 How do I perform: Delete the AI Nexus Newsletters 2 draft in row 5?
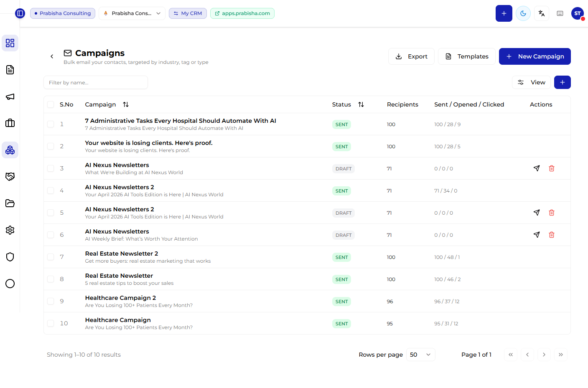[552, 213]
